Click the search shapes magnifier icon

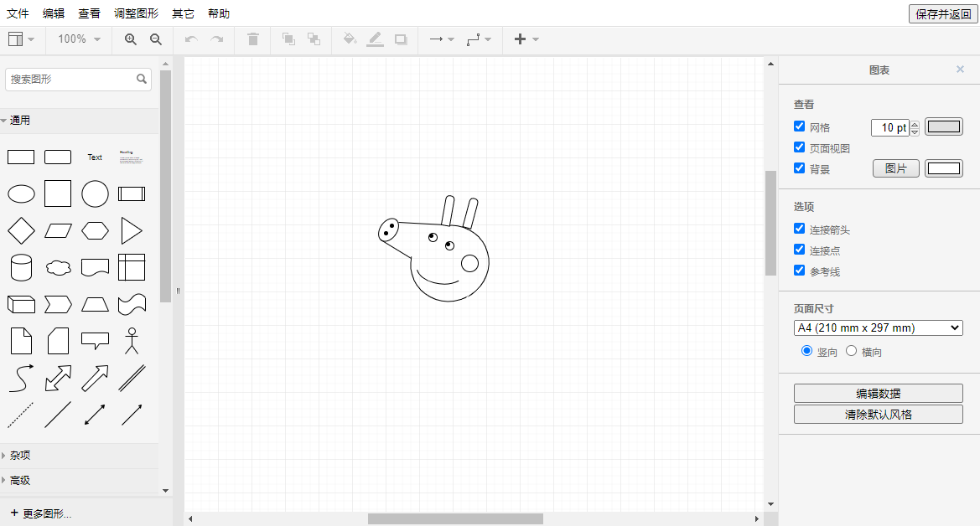(142, 79)
